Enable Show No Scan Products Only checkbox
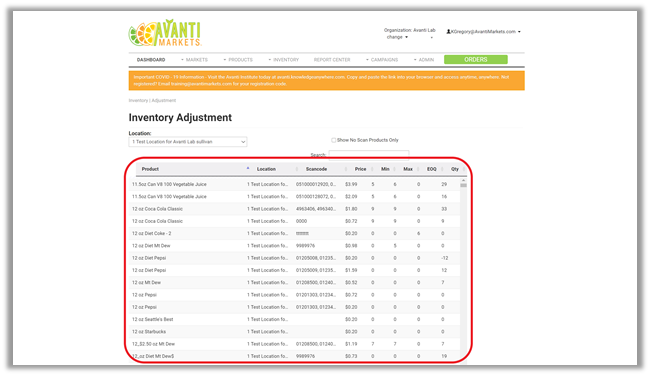The width and height of the screenshot is (650, 376). 333,140
